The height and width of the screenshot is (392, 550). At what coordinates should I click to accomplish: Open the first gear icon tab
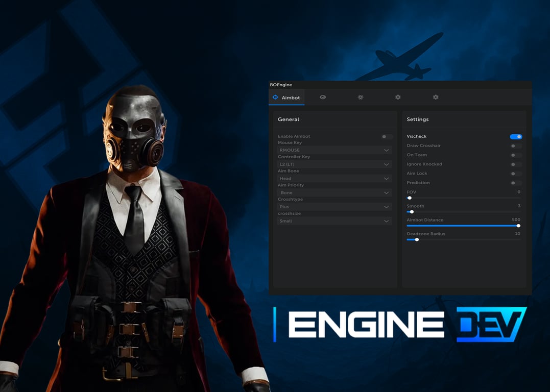398,97
